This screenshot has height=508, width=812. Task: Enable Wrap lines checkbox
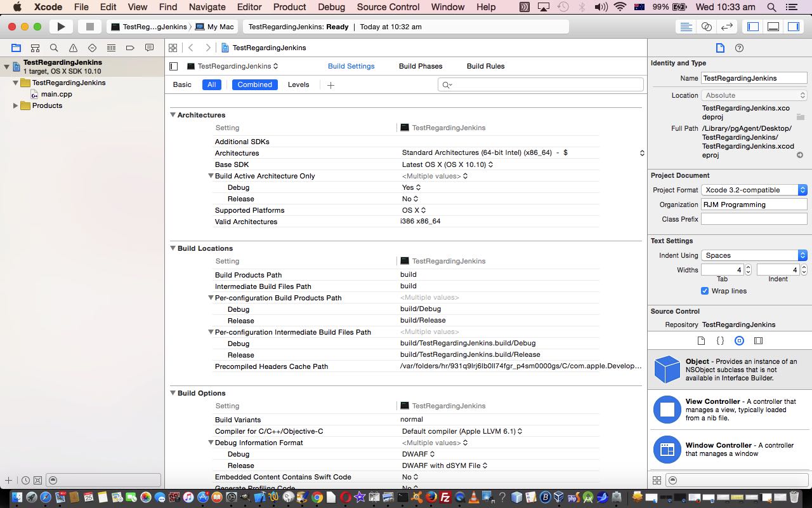[705, 291]
